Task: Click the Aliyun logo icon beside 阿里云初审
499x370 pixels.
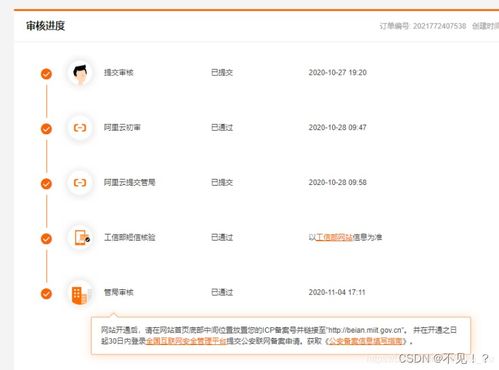Action: click(80, 128)
